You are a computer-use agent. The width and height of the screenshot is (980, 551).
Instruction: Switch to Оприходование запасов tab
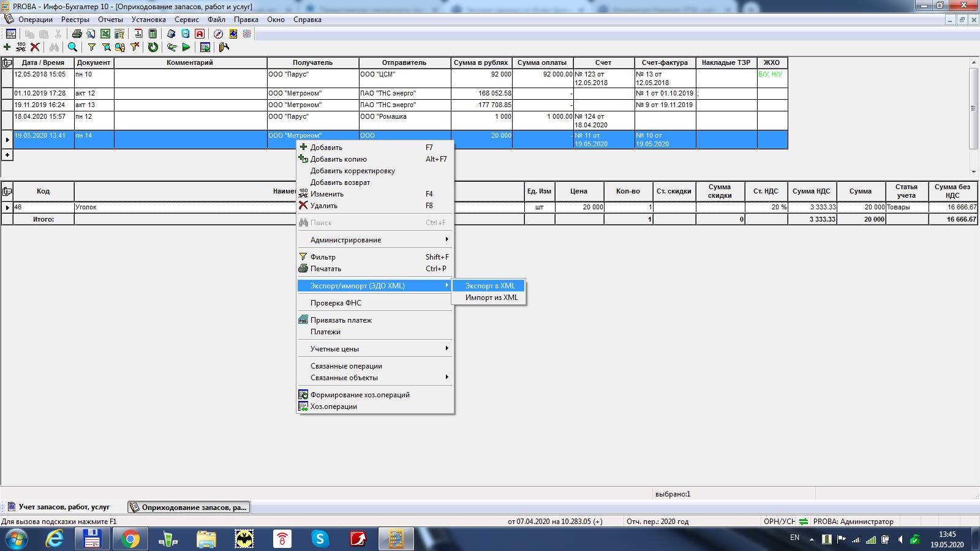point(189,507)
